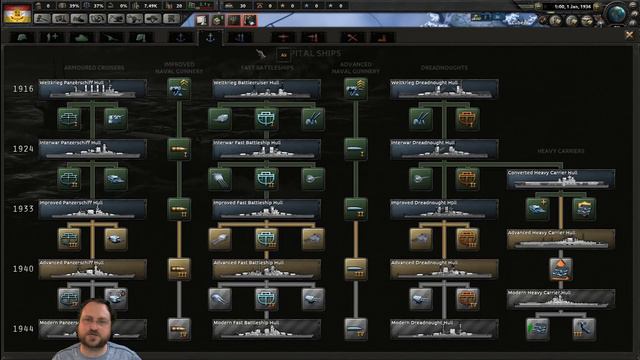The image size is (640, 360).
Task: Select armor II icon under Interwar Panzerschiff Hull
Action: tap(69, 179)
